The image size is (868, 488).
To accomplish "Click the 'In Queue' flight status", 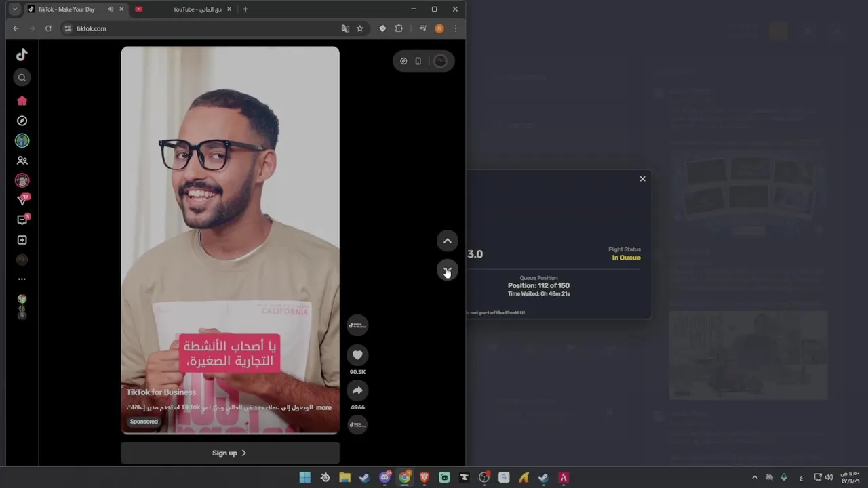I will click(x=626, y=258).
